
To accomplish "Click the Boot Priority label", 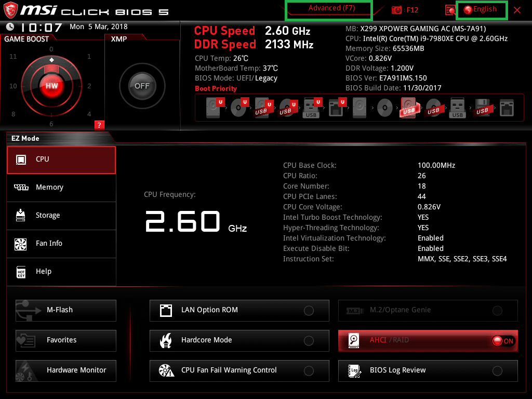I will pyautogui.click(x=216, y=88).
